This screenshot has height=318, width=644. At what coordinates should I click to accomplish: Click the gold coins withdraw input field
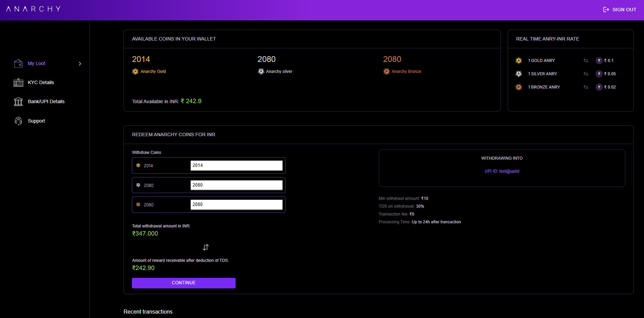pyautogui.click(x=236, y=165)
